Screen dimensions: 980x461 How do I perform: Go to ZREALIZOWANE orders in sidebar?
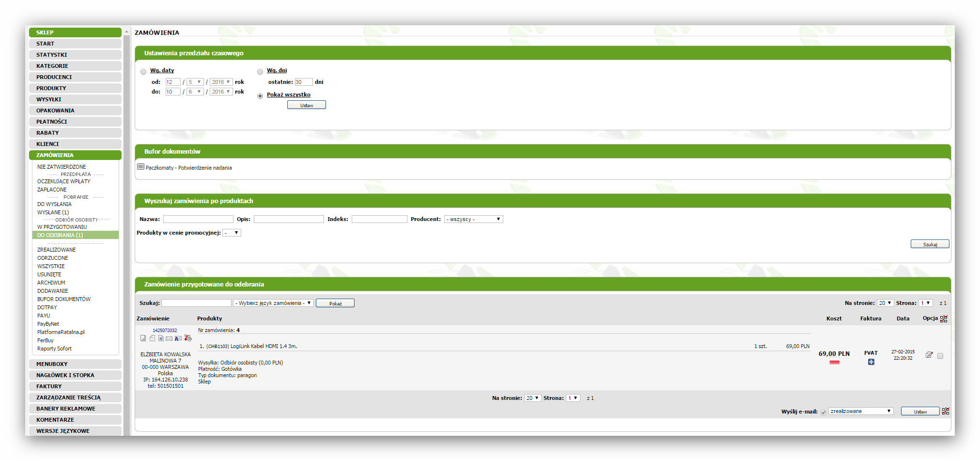(x=57, y=250)
